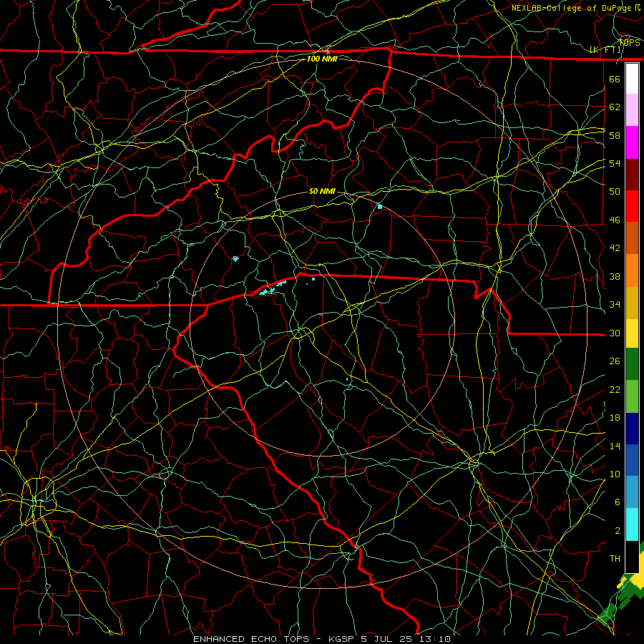Click the light pink legend swatch
Image resolution: width=644 pixels, height=644 pixels.
pyautogui.click(x=632, y=110)
